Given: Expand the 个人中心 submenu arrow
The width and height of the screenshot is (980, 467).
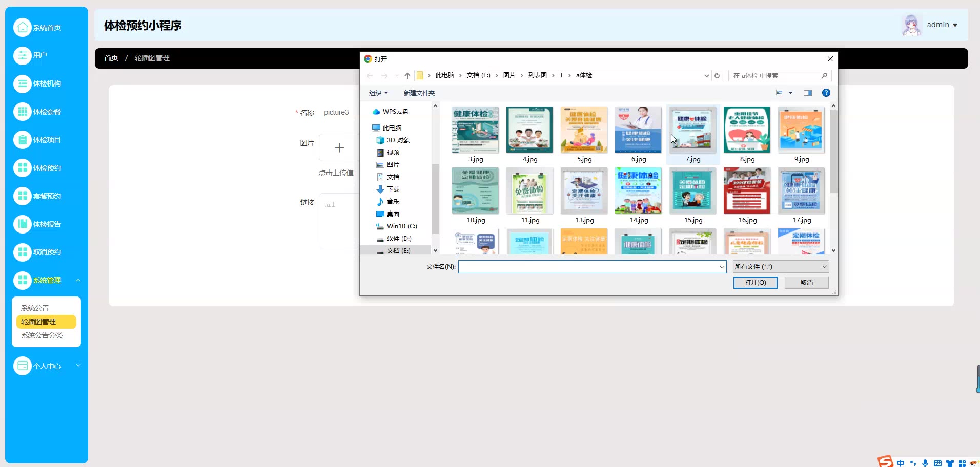Looking at the screenshot, I should click(78, 366).
